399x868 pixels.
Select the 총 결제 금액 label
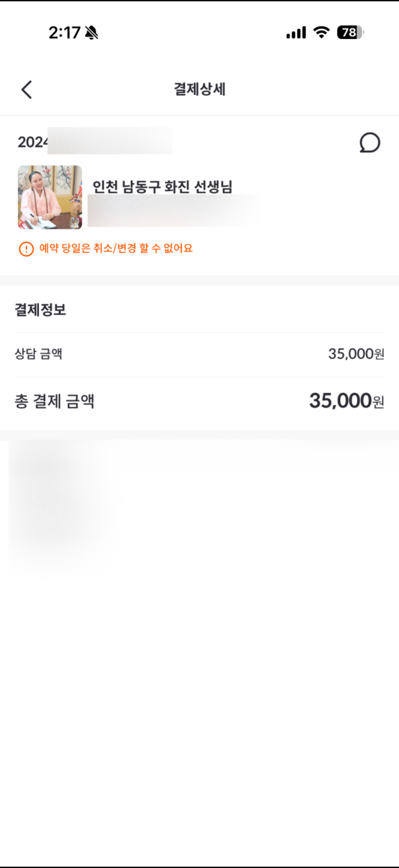[55, 401]
